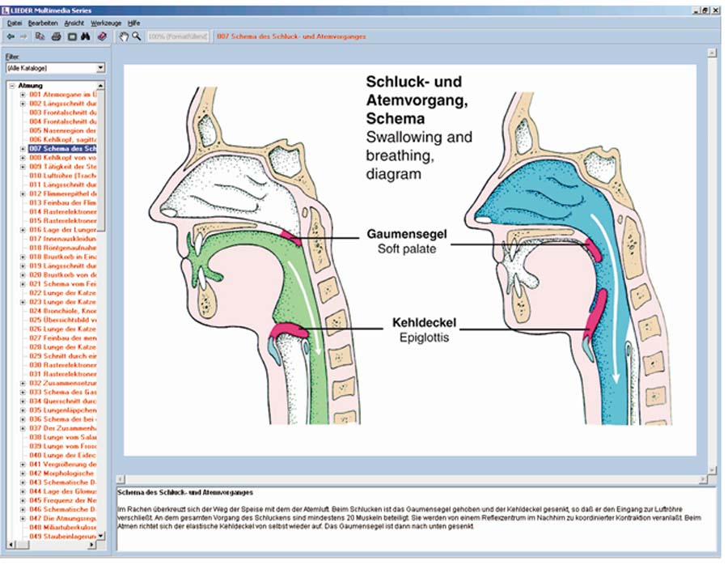Screen dimensions: 728x565
Task: Click the fullscreen view icon
Action: tap(71, 37)
